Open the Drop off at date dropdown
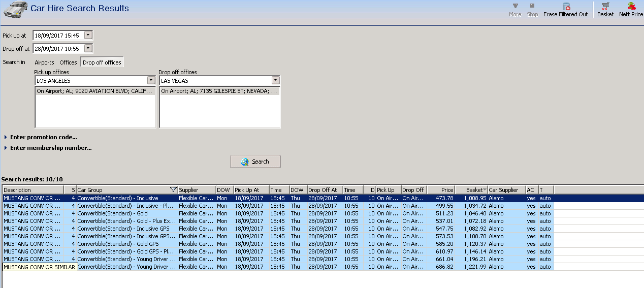 pyautogui.click(x=88, y=49)
